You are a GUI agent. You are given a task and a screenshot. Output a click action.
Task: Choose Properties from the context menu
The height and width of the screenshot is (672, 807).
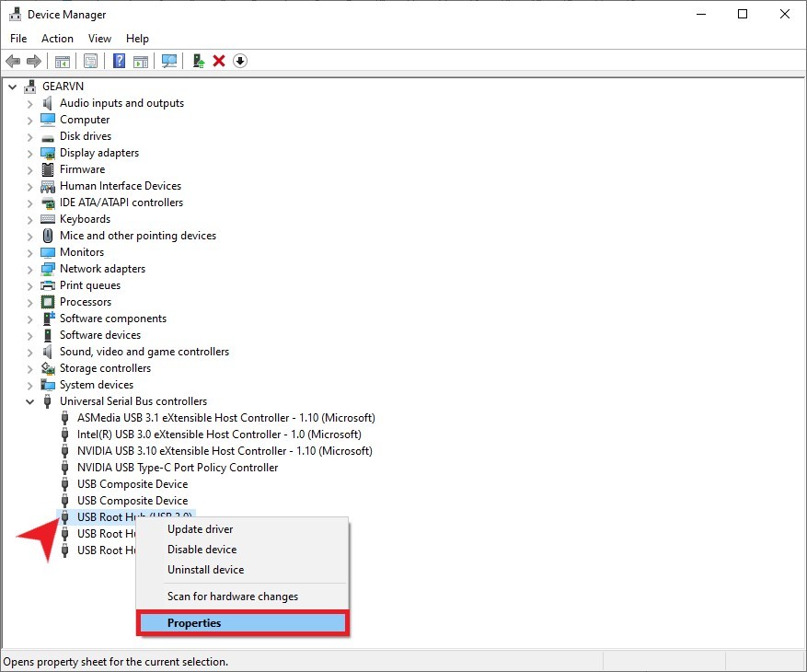(194, 623)
